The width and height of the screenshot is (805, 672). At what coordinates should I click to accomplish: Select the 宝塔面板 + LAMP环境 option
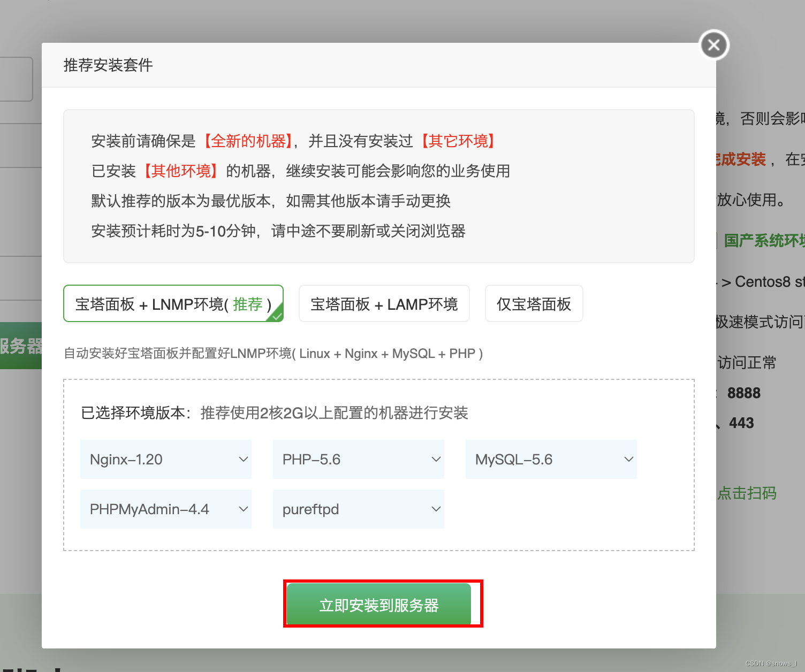384,303
